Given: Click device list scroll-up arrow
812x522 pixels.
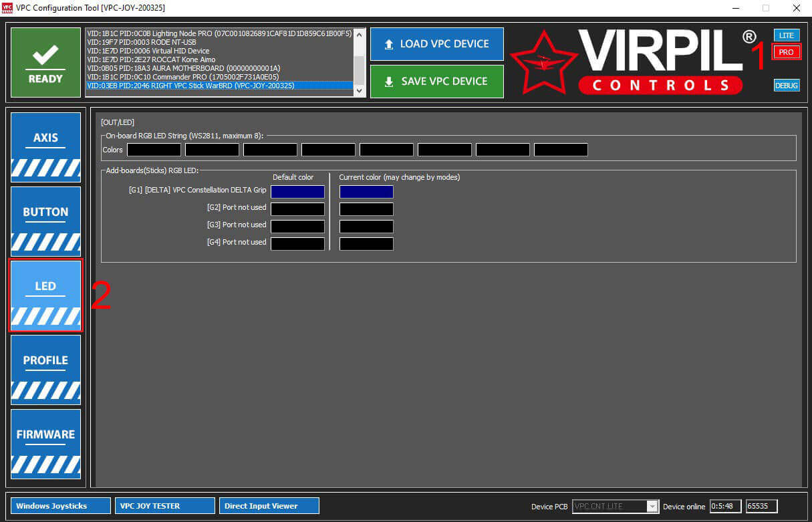Looking at the screenshot, I should pos(360,34).
